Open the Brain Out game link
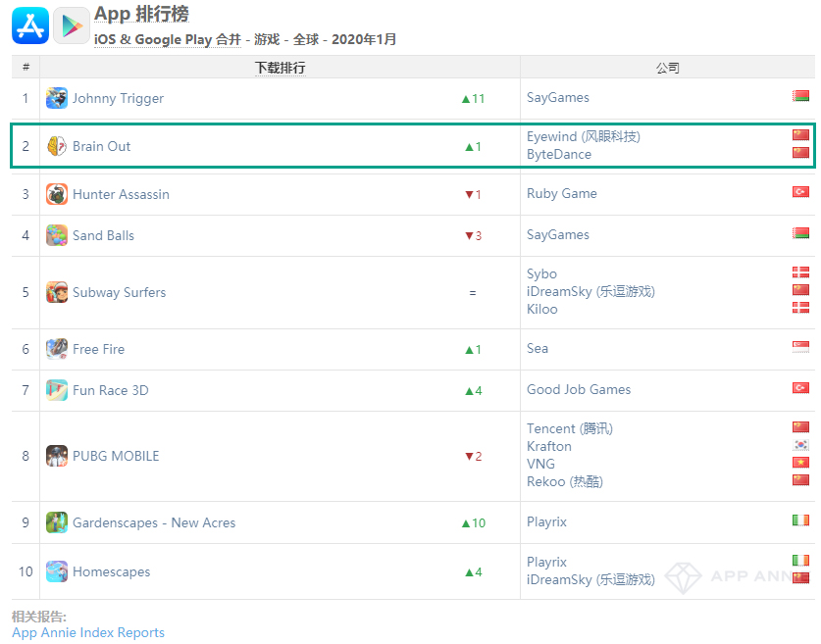The image size is (821, 644). (102, 146)
